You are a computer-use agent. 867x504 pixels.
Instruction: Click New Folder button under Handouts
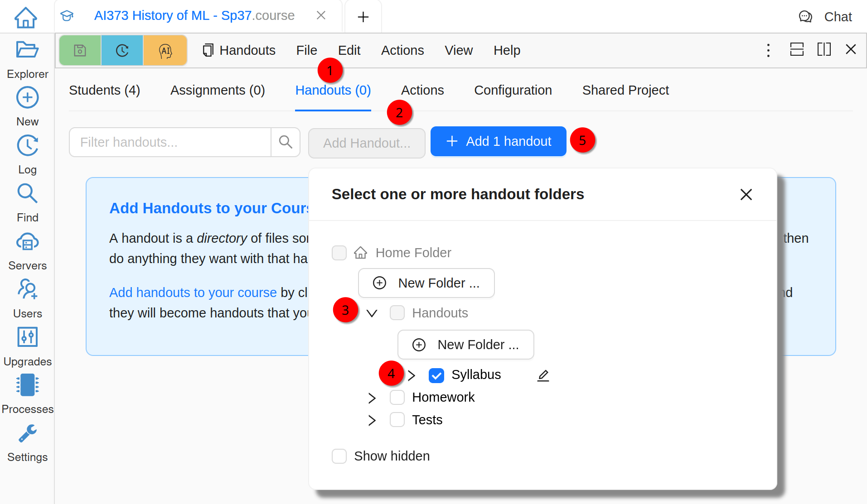pos(465,345)
